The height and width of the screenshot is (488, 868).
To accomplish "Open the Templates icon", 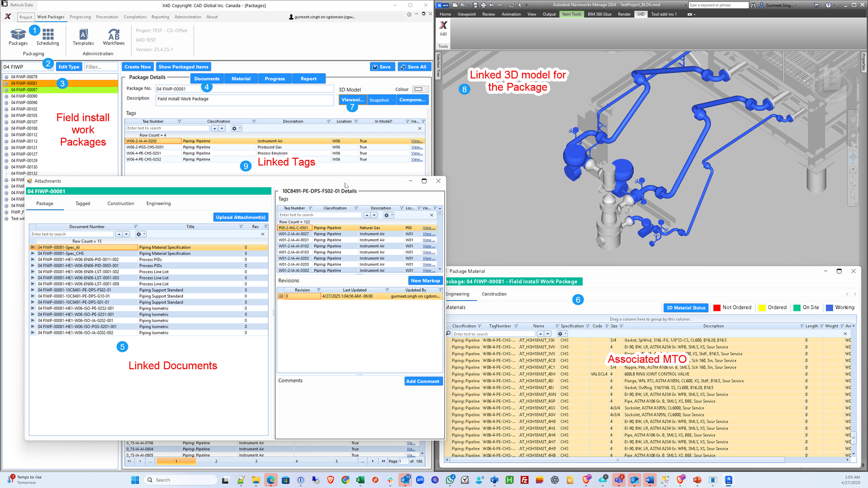I will click(83, 35).
